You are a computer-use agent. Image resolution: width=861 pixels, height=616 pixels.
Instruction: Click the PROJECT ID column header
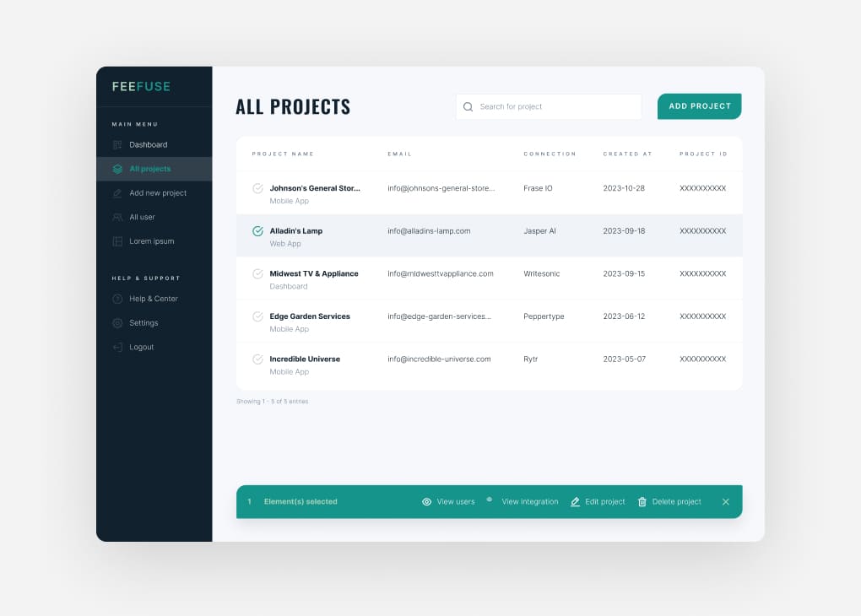[x=703, y=154]
